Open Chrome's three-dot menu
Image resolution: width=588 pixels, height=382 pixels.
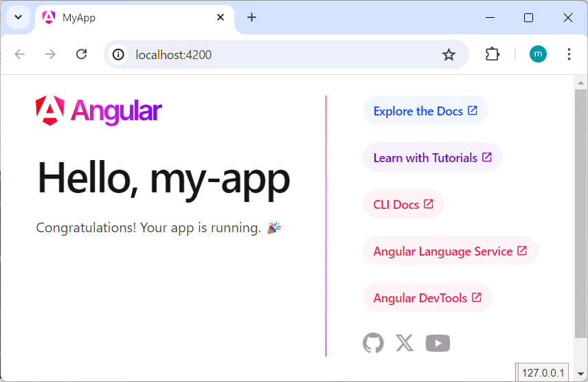click(x=569, y=54)
